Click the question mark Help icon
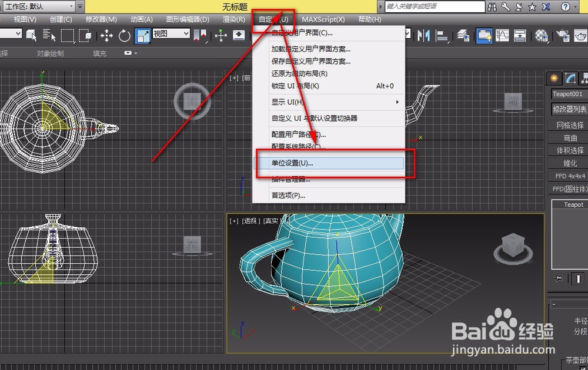The width and height of the screenshot is (588, 370). pyautogui.click(x=566, y=6)
